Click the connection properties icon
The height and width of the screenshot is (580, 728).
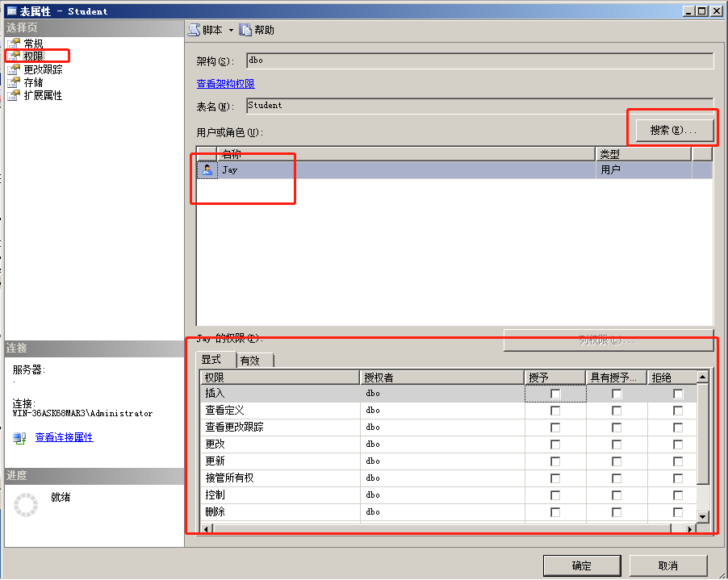tap(19, 438)
